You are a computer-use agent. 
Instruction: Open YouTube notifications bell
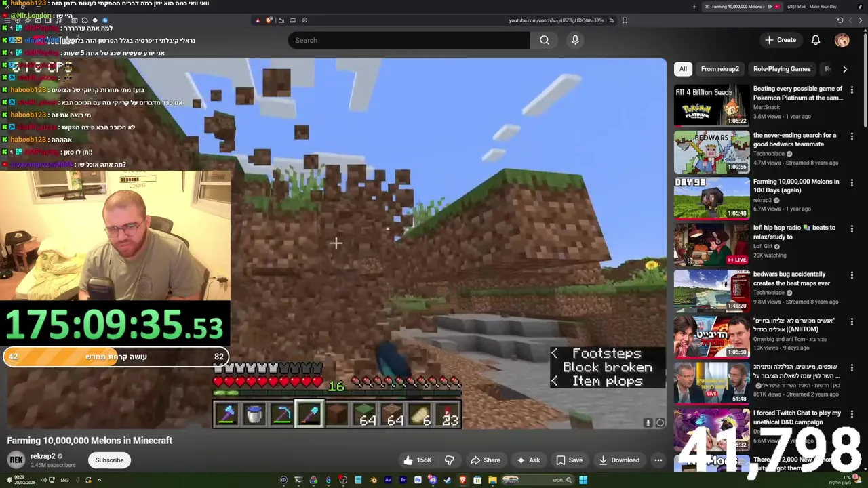click(x=816, y=40)
